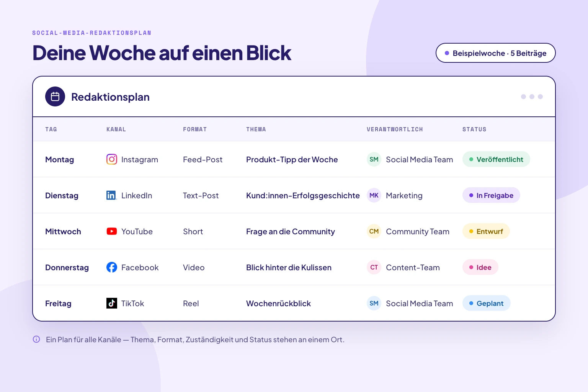The image size is (588, 392).
Task: Click the Idee status badge
Action: [480, 267]
